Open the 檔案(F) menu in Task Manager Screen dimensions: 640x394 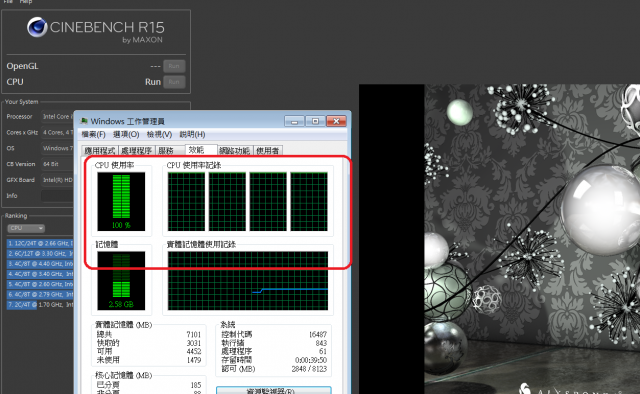[93, 134]
